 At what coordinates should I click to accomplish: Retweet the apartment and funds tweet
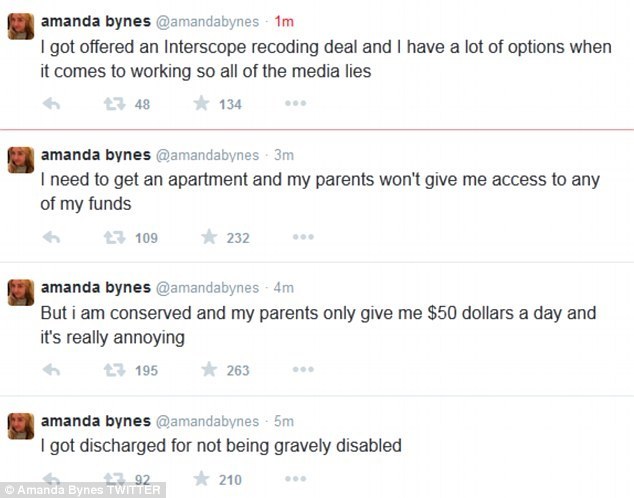tap(116, 237)
